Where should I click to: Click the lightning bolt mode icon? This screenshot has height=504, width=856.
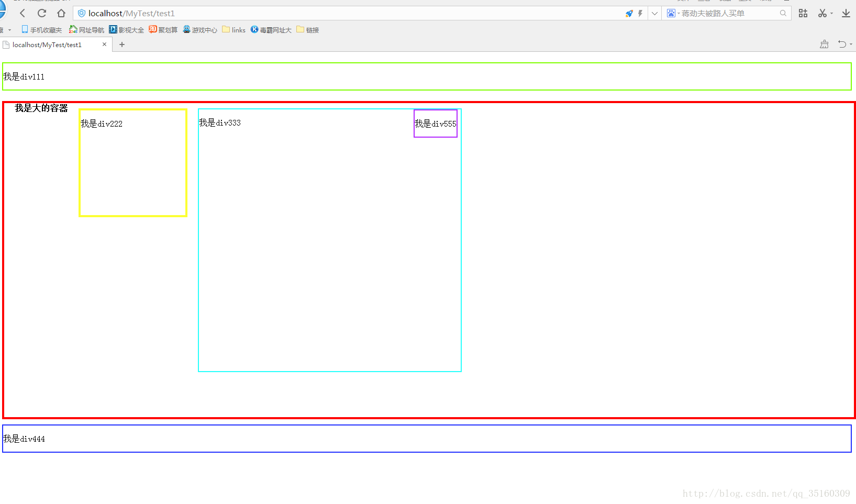(640, 13)
